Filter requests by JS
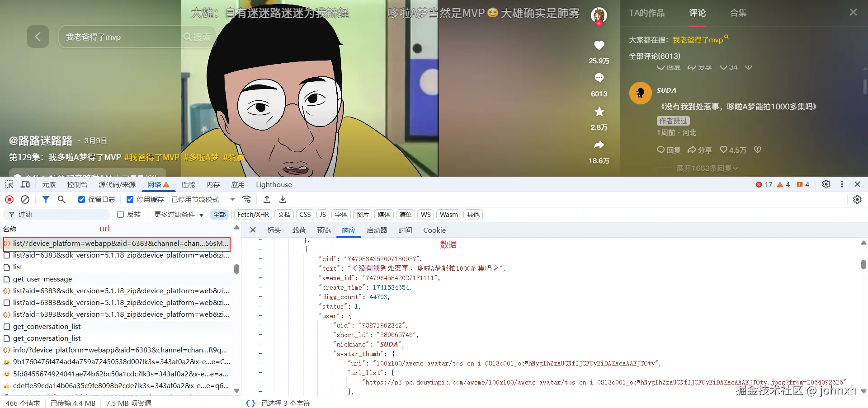Viewport: 868px width, 408px height. pos(322,215)
